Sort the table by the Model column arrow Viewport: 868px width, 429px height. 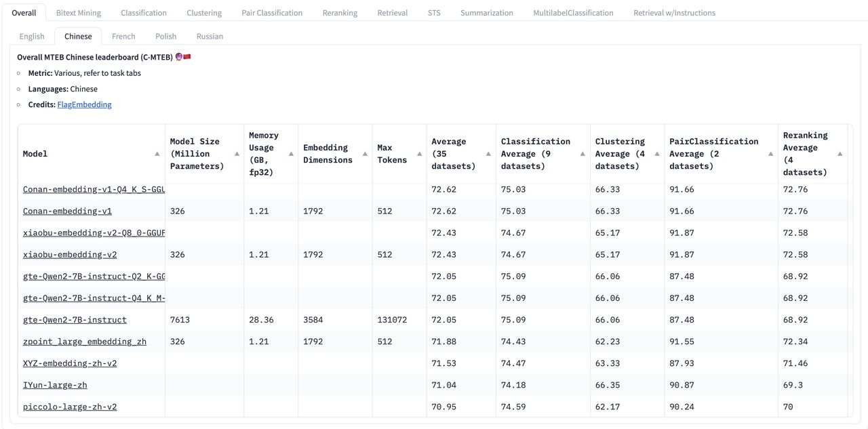point(157,154)
